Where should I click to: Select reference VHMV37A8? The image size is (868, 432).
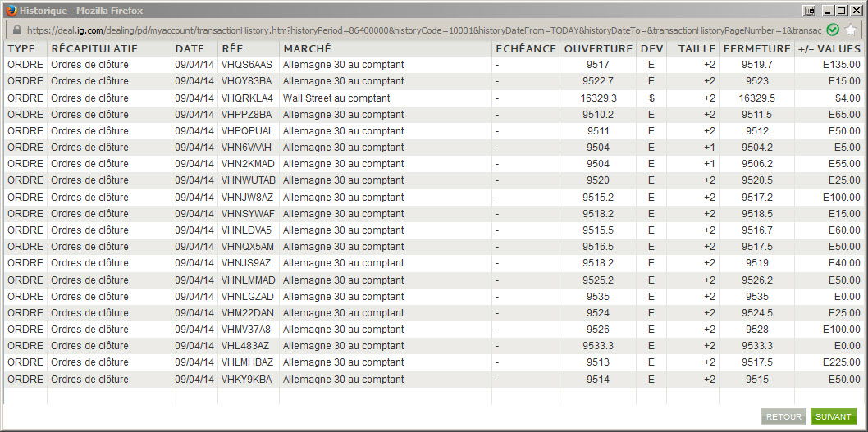pyautogui.click(x=246, y=330)
